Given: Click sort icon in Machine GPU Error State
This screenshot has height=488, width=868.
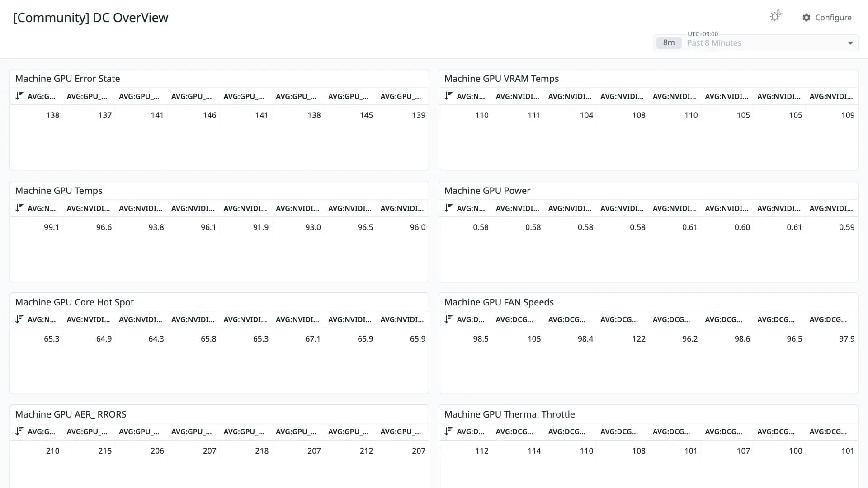Looking at the screenshot, I should point(19,96).
